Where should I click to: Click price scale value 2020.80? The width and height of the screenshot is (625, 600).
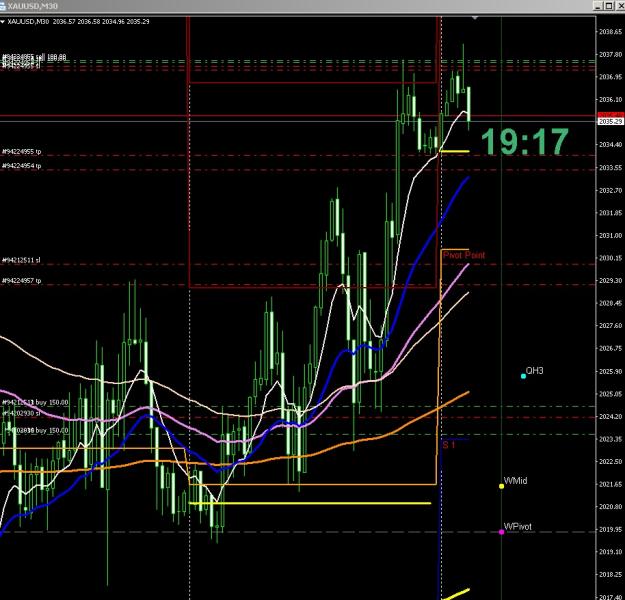pos(610,506)
